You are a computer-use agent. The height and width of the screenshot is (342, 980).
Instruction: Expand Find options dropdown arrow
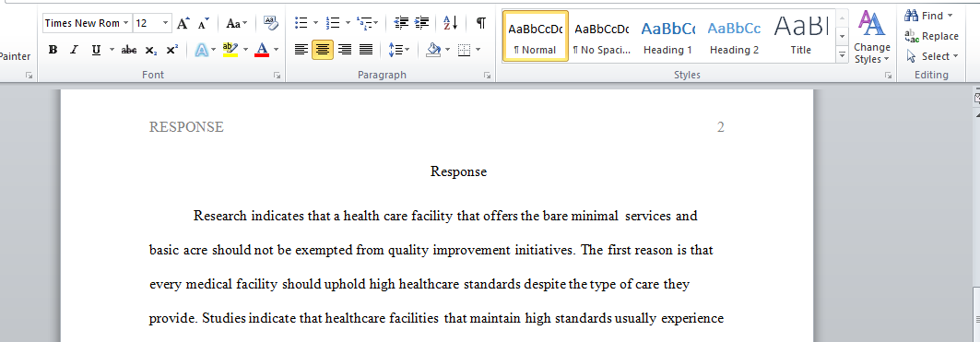tap(950, 16)
